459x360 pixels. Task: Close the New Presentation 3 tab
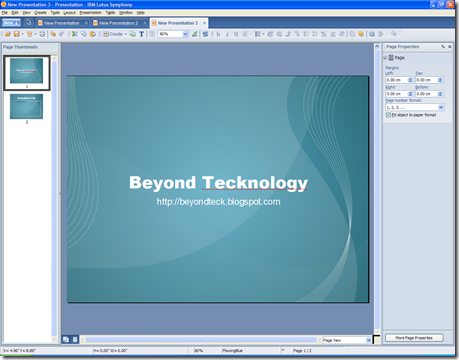204,23
